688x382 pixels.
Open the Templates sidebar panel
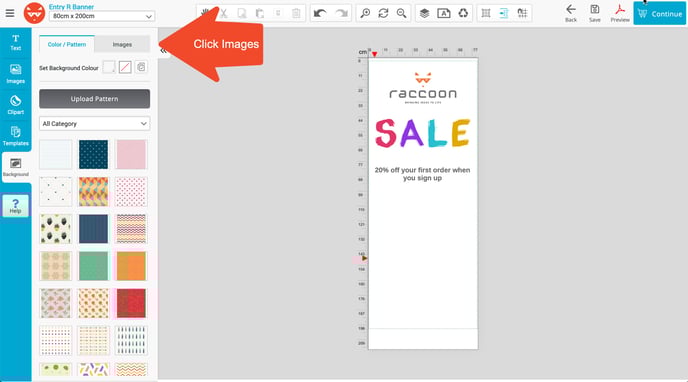15,136
